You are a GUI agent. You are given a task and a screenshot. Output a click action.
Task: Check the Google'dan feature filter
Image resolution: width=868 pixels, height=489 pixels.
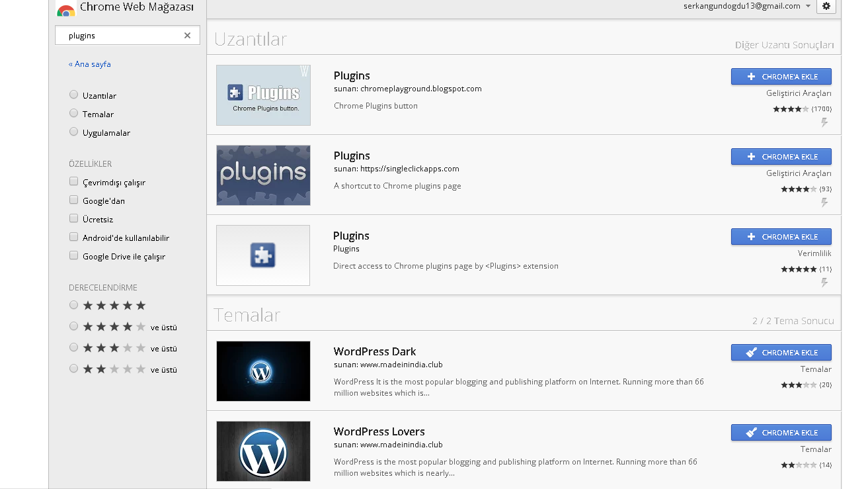coord(73,200)
